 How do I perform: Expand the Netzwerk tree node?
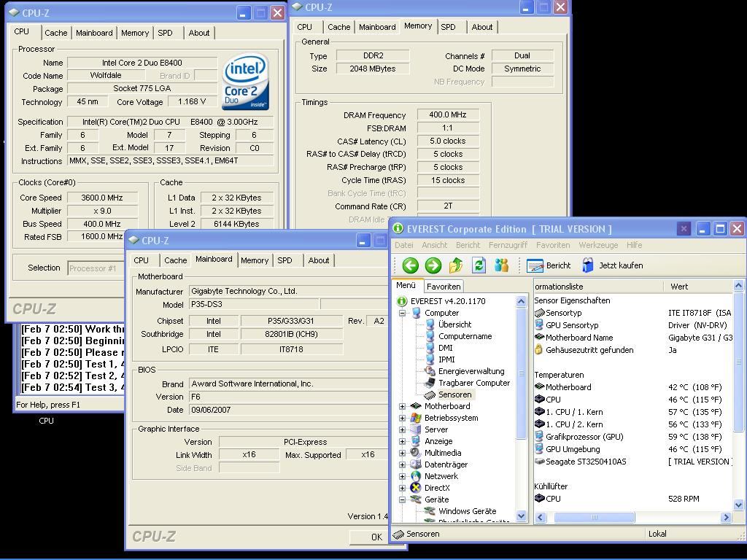[402, 476]
